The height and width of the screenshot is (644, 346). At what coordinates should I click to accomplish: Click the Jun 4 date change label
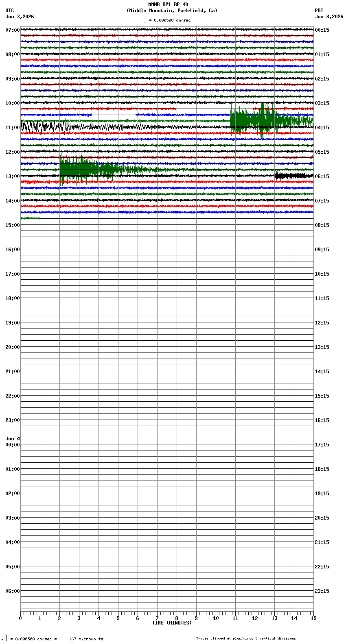click(13, 439)
